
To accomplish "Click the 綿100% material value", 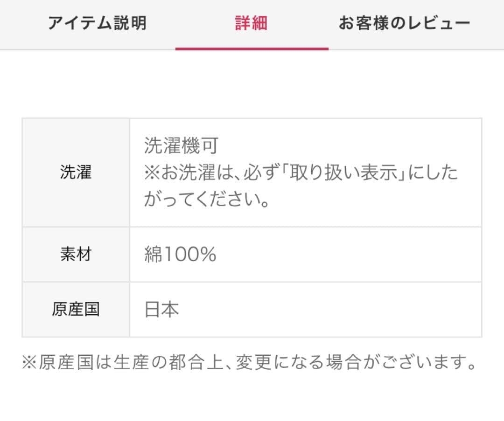I will 180,255.
